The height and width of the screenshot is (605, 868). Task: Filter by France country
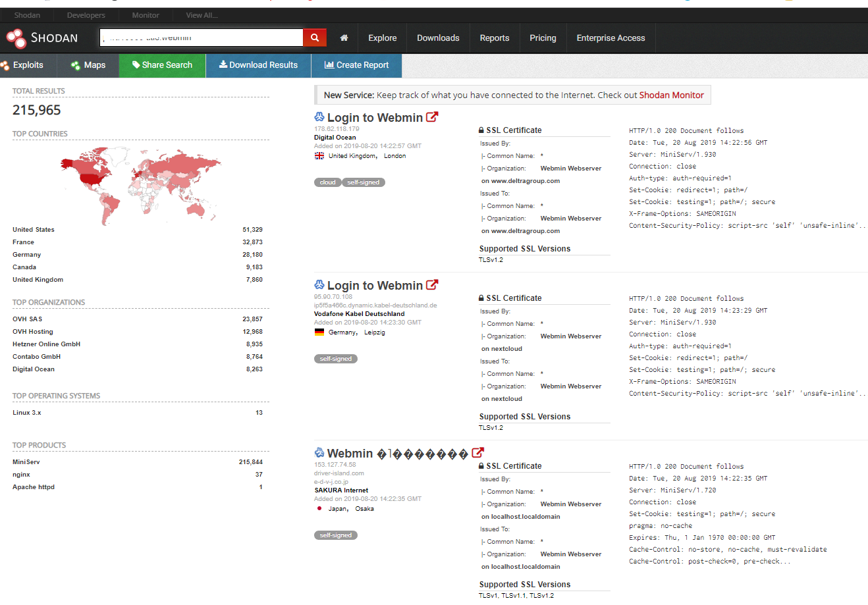[23, 242]
